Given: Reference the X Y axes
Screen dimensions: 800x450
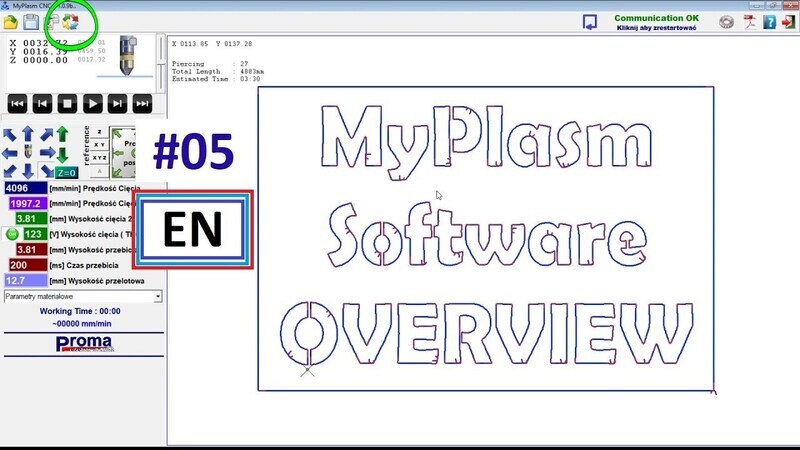Looking at the screenshot, I should tap(99, 145).
